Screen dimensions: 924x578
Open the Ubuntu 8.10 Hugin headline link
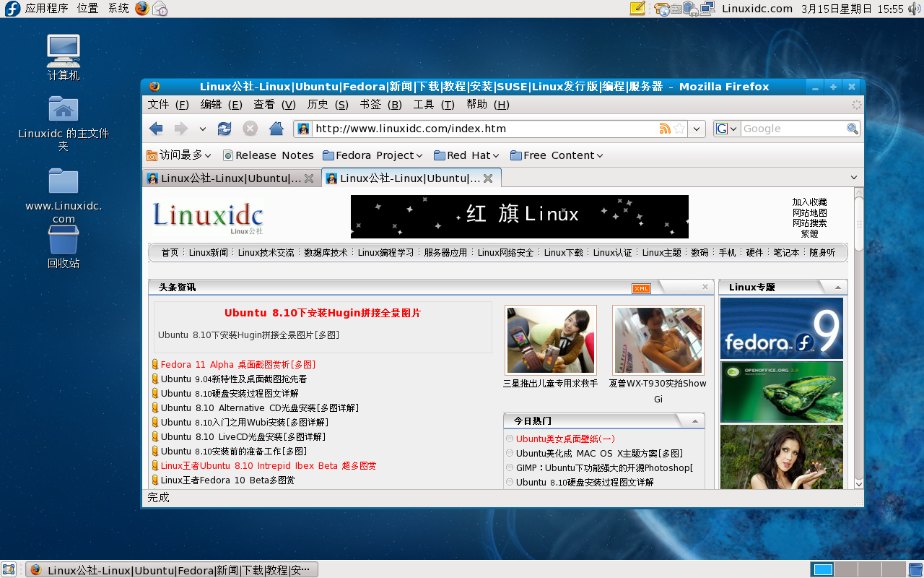[x=323, y=313]
